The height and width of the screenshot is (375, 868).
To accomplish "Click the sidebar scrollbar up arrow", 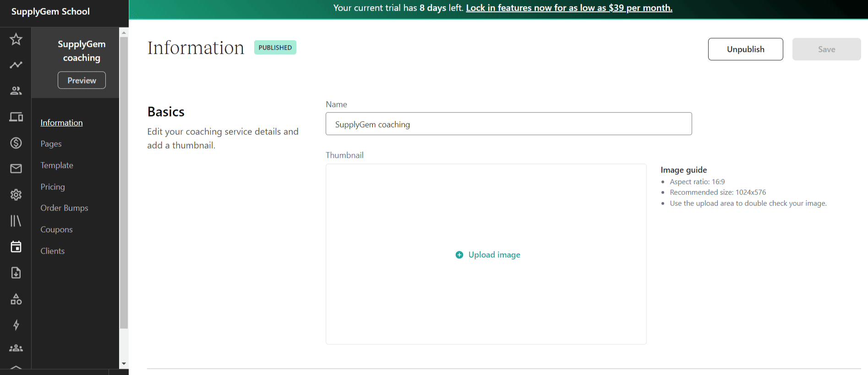I will pyautogui.click(x=124, y=33).
